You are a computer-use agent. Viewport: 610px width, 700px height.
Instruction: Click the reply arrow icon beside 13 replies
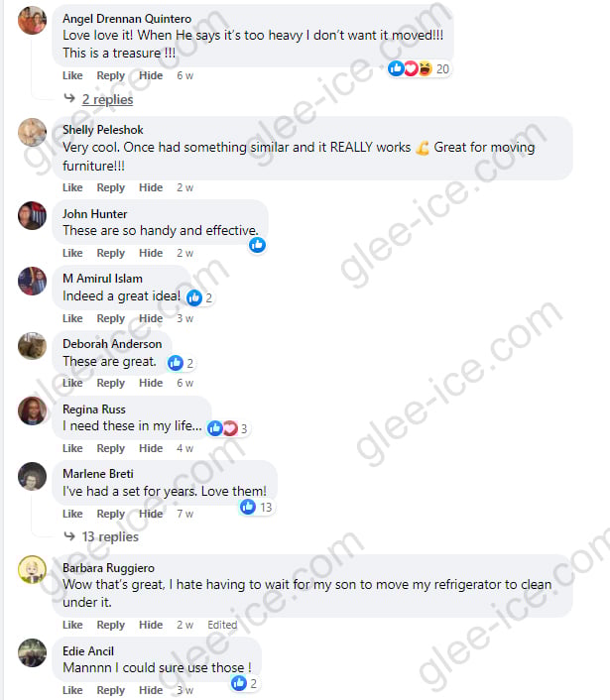click(x=69, y=535)
